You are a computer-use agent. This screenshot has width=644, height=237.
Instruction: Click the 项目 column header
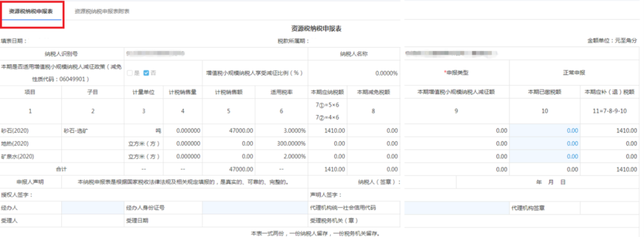click(x=30, y=92)
